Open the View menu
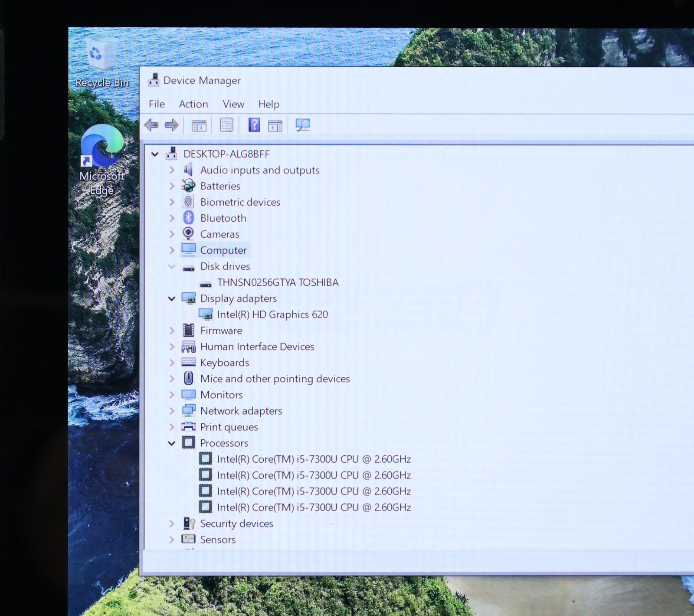 (233, 104)
